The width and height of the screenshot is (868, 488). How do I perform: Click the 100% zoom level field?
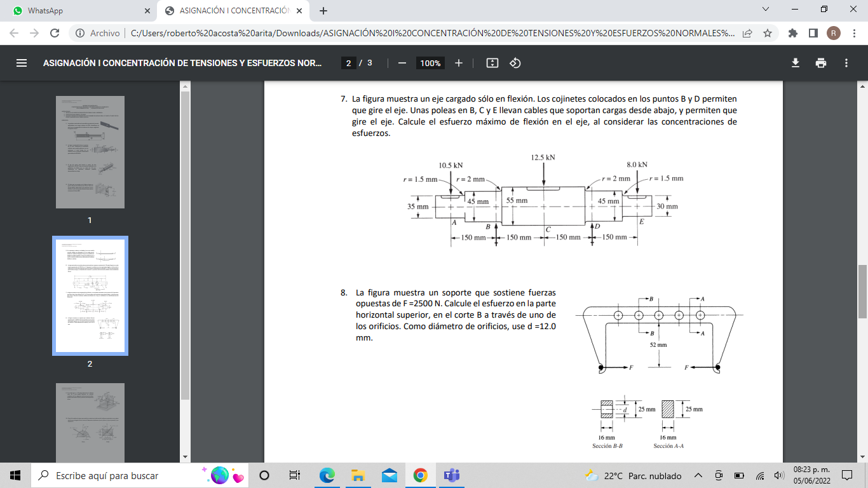click(430, 63)
